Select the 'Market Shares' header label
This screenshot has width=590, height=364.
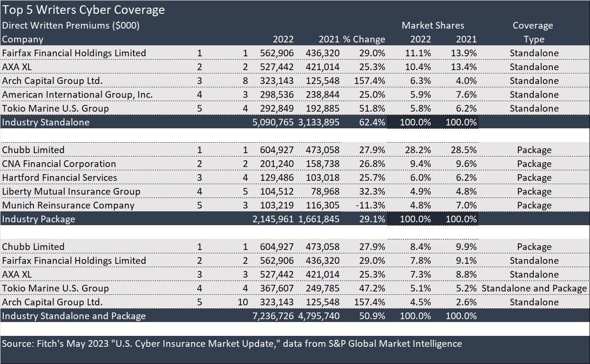[433, 26]
